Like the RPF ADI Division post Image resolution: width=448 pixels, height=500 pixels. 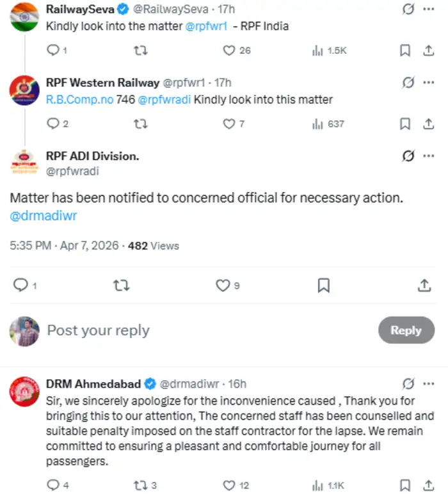pyautogui.click(x=222, y=285)
